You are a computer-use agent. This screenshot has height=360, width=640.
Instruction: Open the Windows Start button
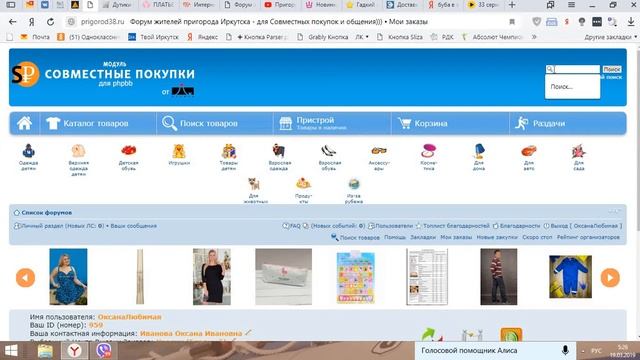[x=11, y=351]
